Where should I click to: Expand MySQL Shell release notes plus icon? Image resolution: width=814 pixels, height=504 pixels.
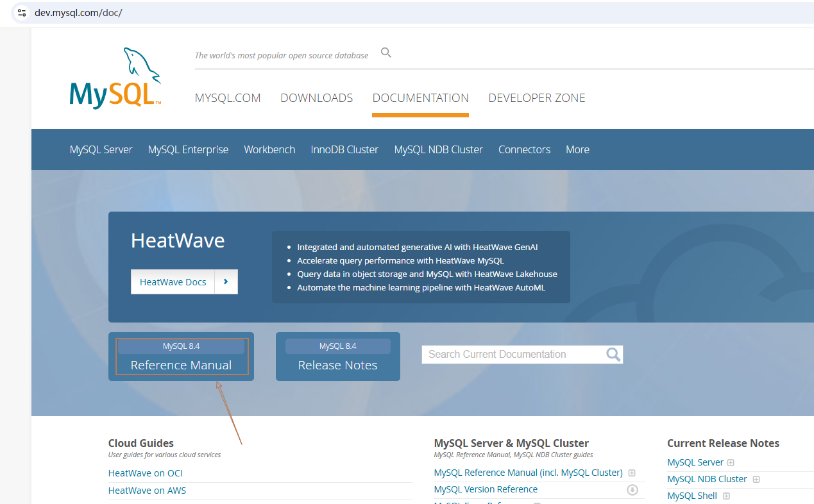(726, 496)
